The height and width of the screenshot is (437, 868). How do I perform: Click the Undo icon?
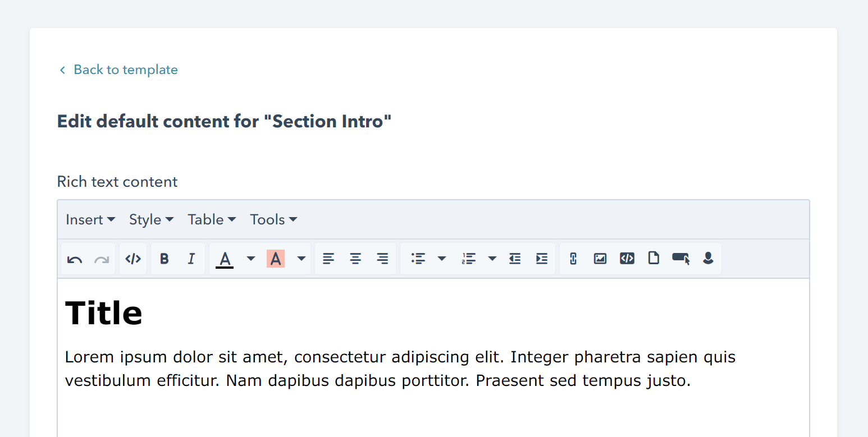coord(75,259)
